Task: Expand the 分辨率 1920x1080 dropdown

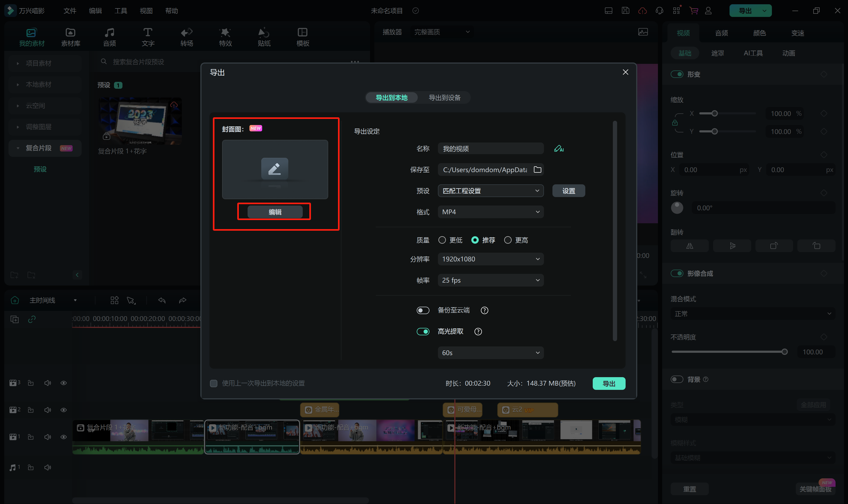Action: pos(490,259)
